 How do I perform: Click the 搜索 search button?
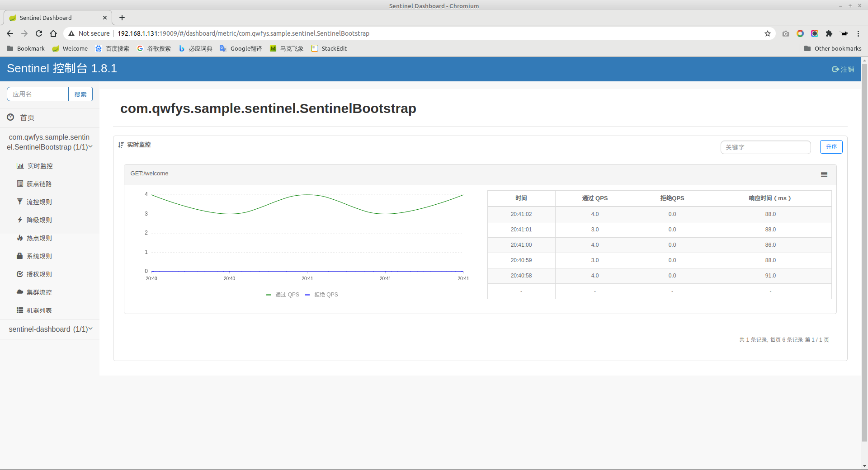(x=80, y=94)
